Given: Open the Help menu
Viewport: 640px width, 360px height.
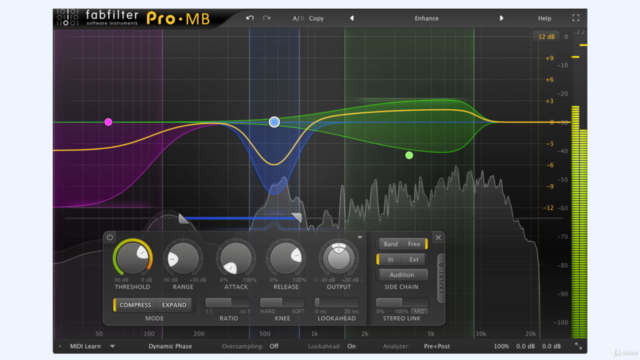Looking at the screenshot, I should (x=544, y=18).
